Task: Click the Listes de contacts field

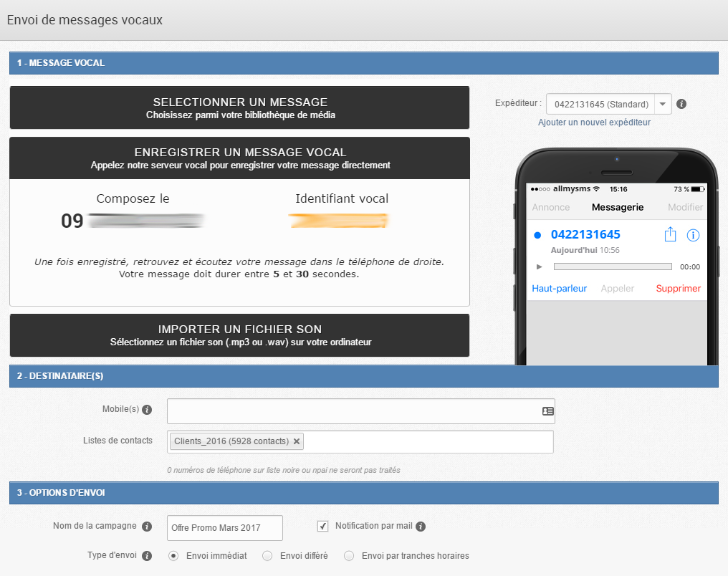Action: coord(360,441)
